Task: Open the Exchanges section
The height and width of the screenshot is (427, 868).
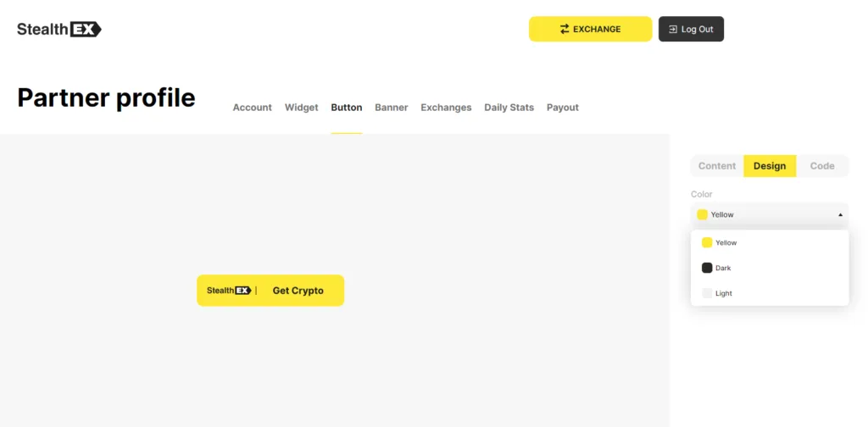Action: 446,108
